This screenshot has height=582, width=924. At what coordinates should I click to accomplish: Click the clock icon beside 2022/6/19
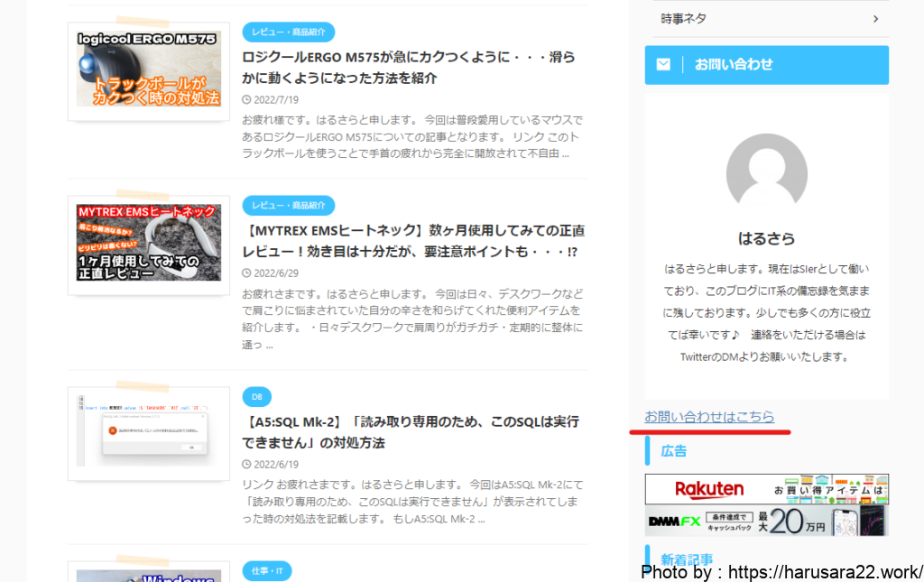point(246,465)
